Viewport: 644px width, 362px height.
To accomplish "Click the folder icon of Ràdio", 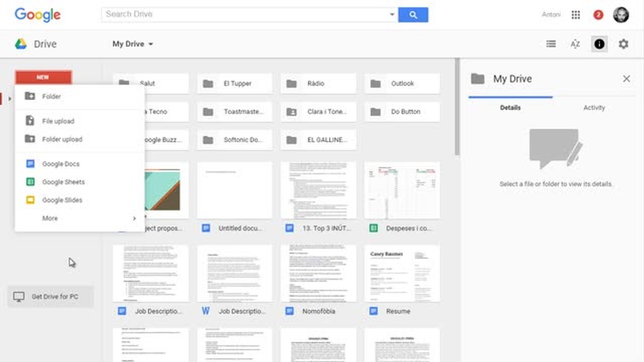I will [x=291, y=83].
